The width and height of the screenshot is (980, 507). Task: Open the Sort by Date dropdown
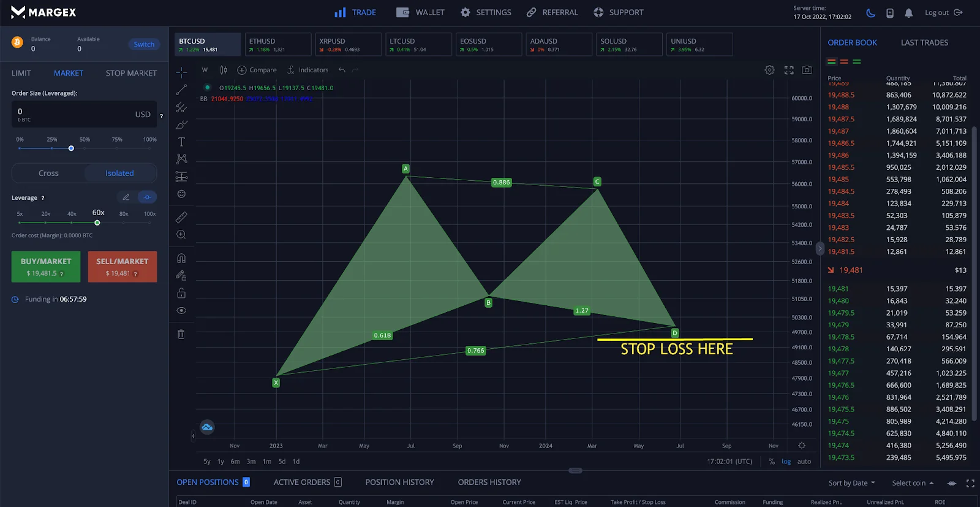coord(851,483)
